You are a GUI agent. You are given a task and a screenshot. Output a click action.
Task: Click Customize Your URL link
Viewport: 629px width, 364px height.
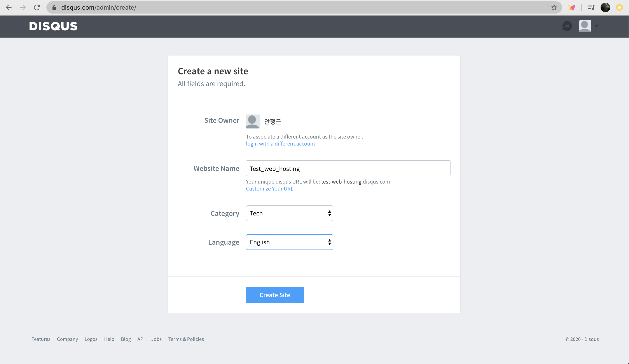tap(269, 189)
